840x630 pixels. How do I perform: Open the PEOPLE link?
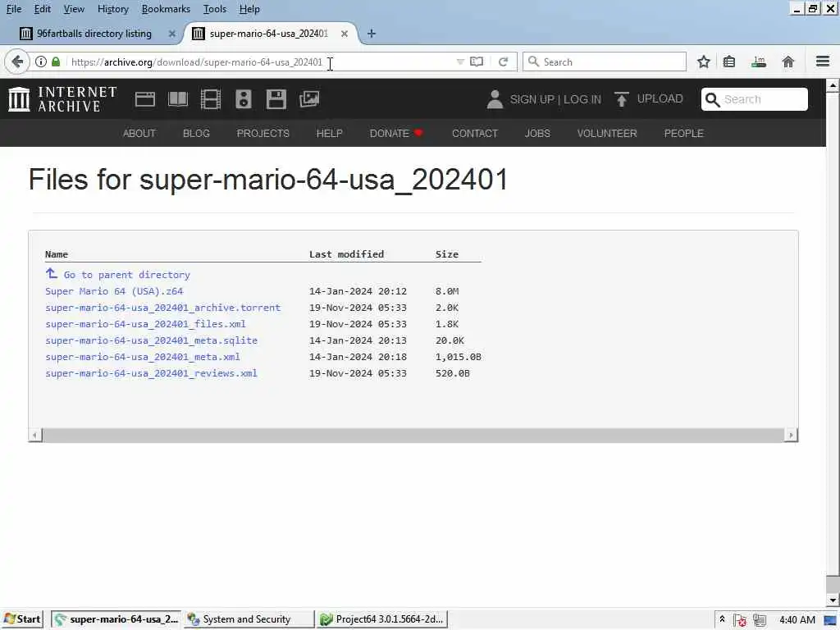[x=684, y=134]
